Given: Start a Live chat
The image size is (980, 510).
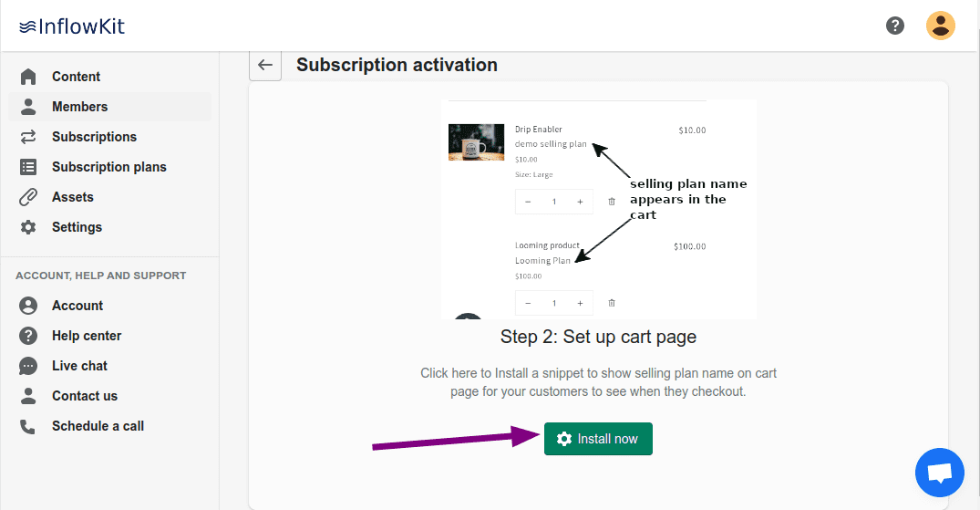Looking at the screenshot, I should coord(79,366).
